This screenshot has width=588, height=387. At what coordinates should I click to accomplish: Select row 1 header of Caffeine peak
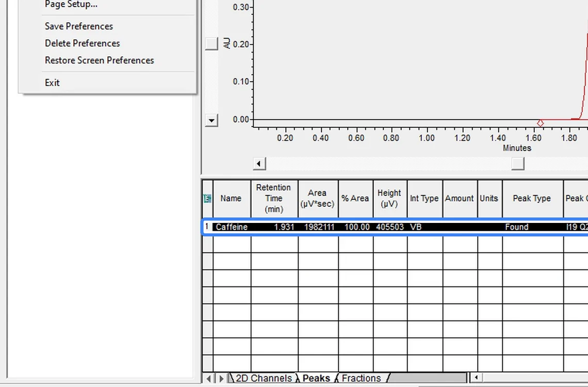[x=207, y=227]
